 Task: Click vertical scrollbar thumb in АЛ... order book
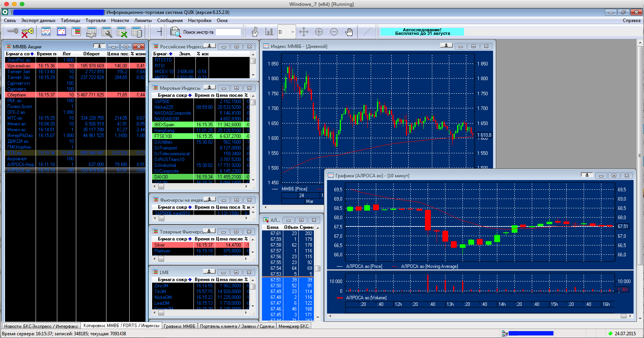pos(318,268)
